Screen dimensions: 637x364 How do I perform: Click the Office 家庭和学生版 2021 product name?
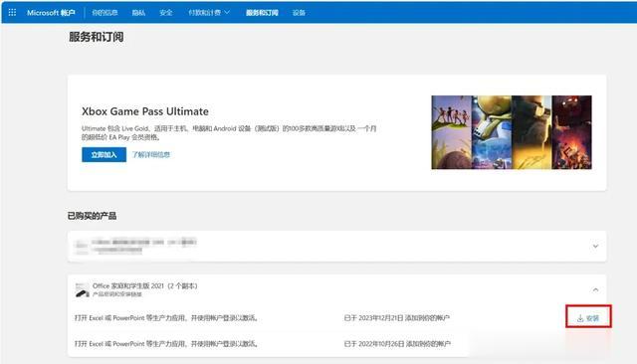click(145, 286)
